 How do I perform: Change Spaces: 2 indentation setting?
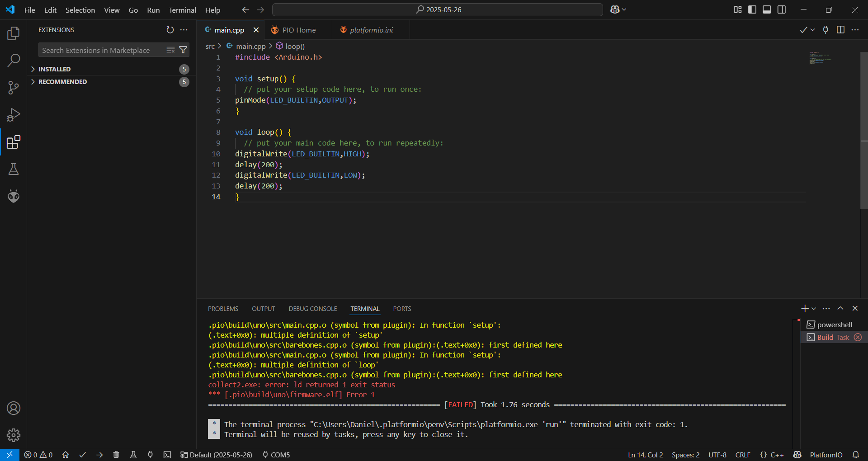coord(685,455)
